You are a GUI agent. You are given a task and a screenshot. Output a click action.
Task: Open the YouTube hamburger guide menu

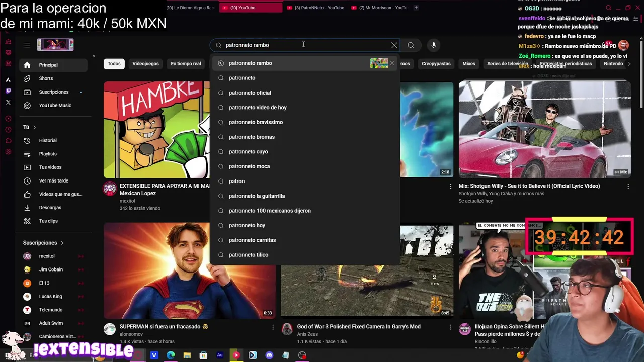27,45
